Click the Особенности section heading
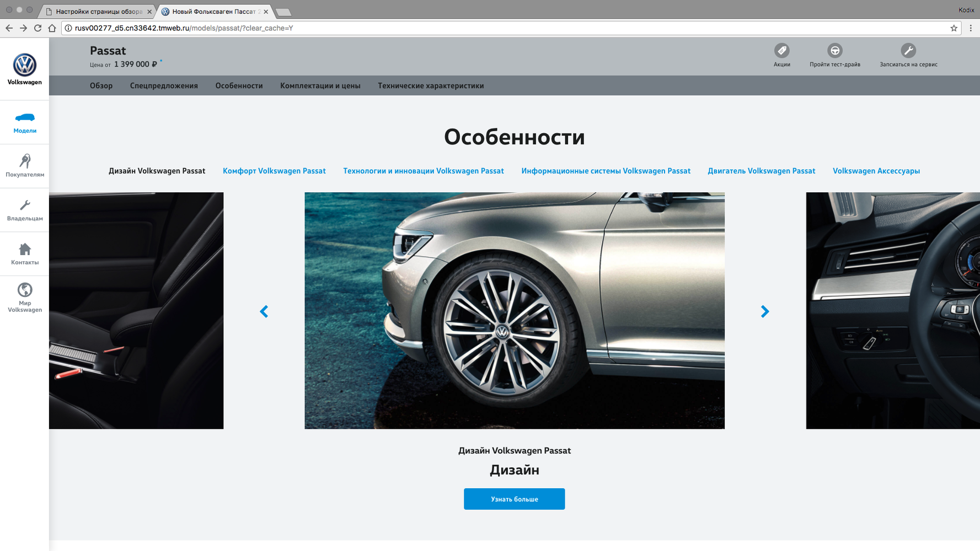The width and height of the screenshot is (980, 551). [x=514, y=137]
